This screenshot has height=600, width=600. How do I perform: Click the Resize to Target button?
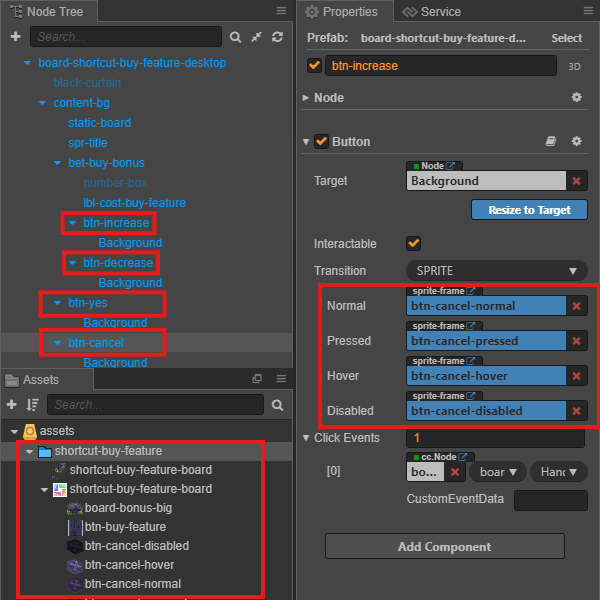click(529, 210)
